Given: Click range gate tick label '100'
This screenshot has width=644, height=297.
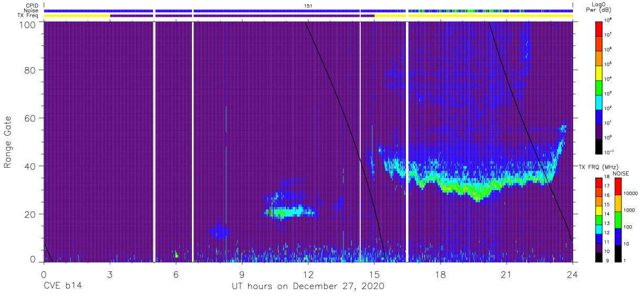Looking at the screenshot, I should [27, 24].
